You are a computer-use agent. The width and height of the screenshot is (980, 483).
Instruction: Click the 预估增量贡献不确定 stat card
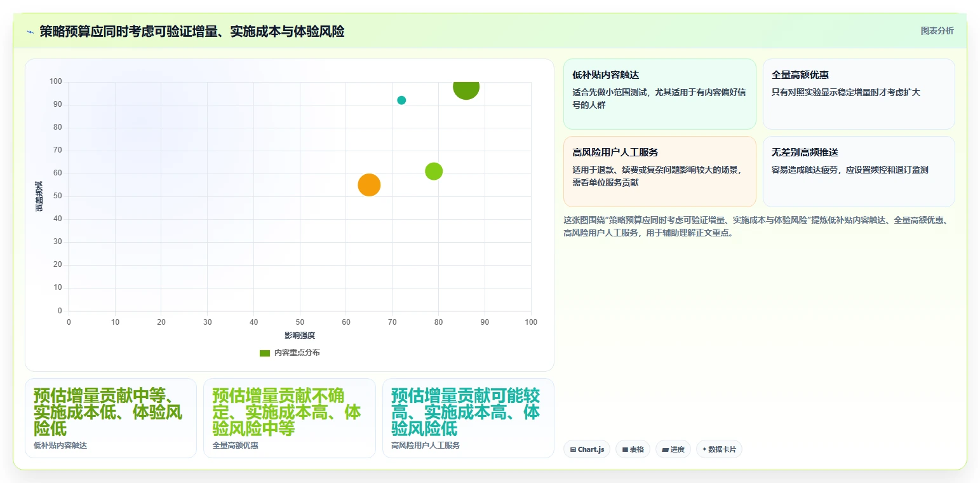point(290,418)
